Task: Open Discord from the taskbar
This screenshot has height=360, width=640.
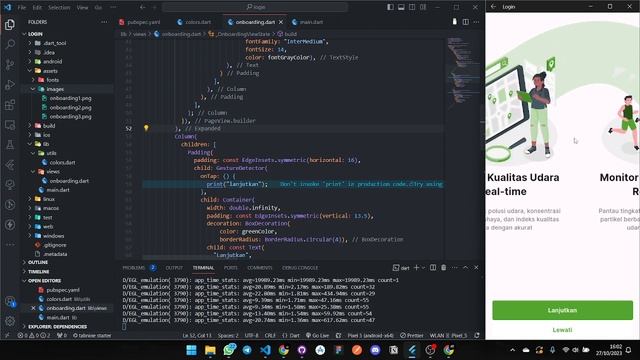Action: [375, 350]
